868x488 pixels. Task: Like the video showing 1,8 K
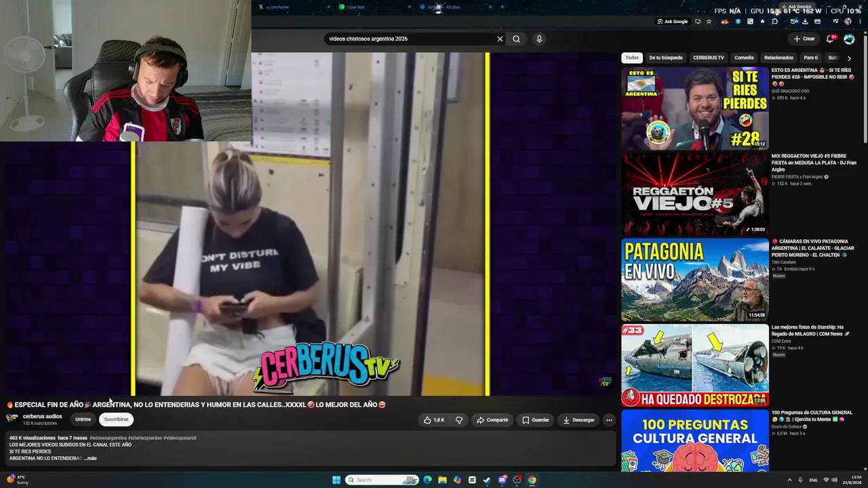[x=434, y=420]
